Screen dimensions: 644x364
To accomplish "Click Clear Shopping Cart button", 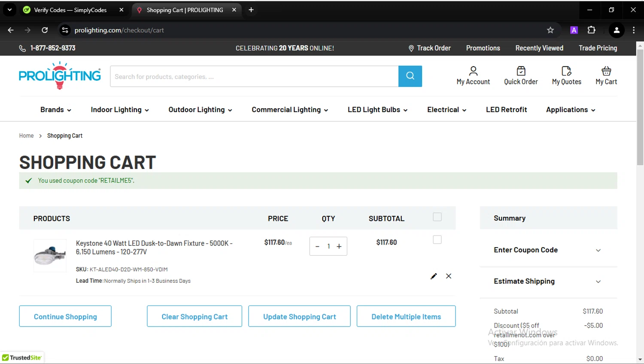I will tap(194, 316).
